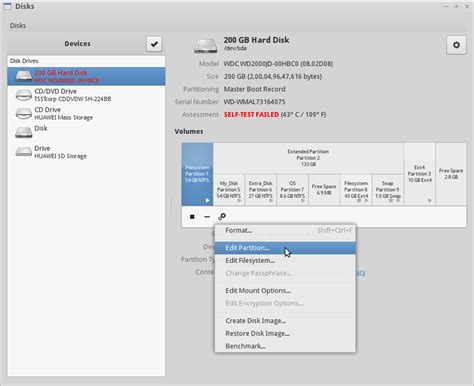
Task: Select Filesystem Partition 8 43 GB Ext4
Action: click(356, 190)
